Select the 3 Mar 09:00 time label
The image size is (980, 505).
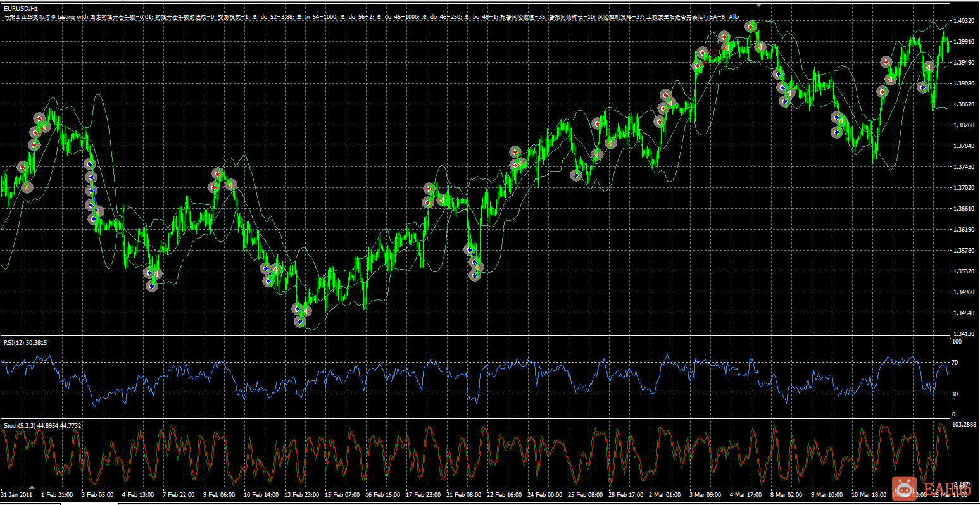pyautogui.click(x=705, y=494)
